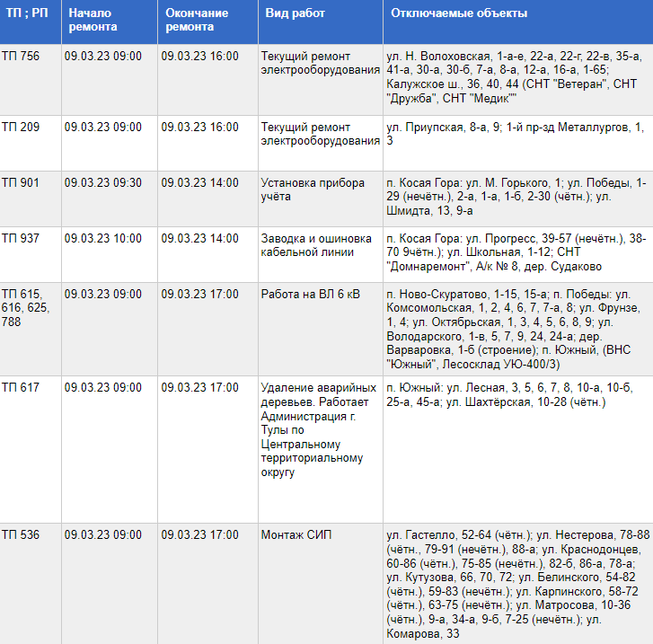
Task: Click the 'ул. Гастелло, 52-64' address cell
Action: click(x=518, y=585)
